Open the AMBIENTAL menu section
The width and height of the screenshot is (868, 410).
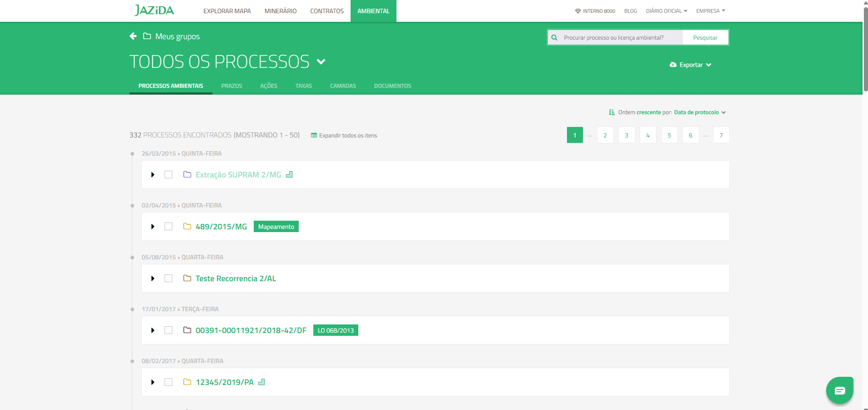pyautogui.click(x=373, y=10)
